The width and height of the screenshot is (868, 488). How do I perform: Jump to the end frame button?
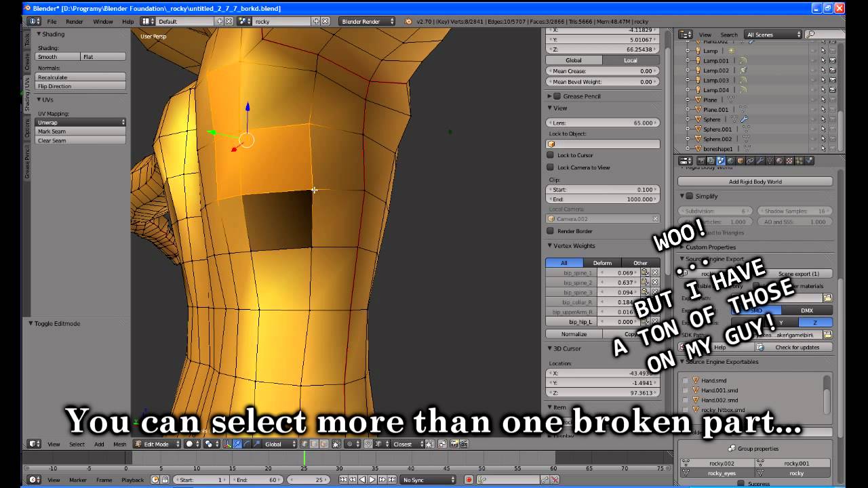coord(392,480)
